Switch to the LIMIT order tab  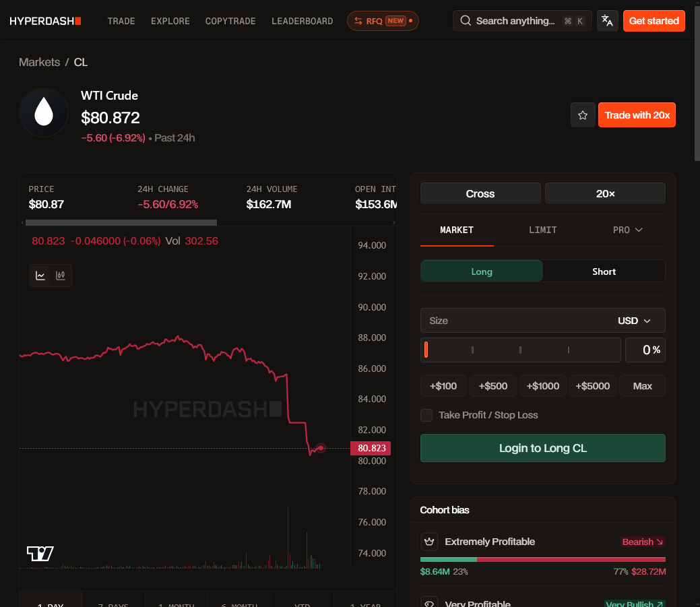coord(543,230)
